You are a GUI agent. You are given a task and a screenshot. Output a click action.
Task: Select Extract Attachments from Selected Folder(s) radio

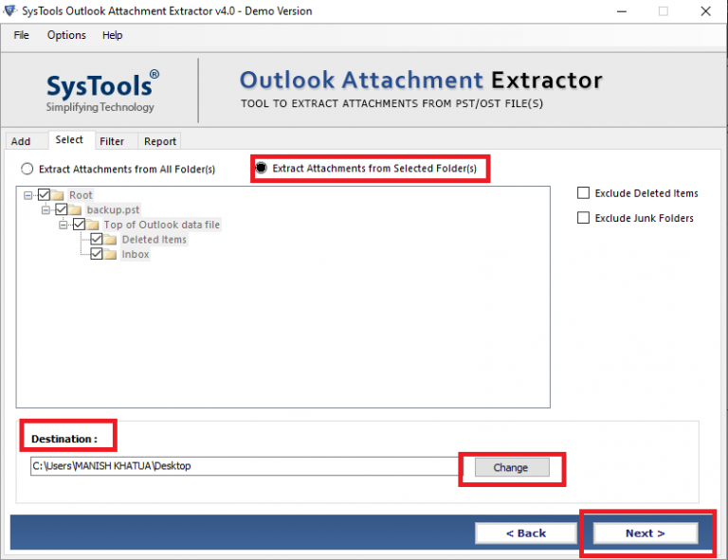coord(261,169)
